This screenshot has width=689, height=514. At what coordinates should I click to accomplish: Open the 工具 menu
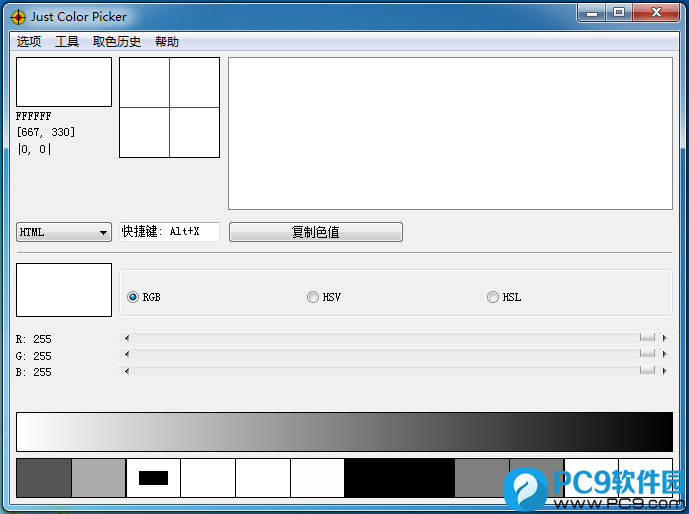point(67,42)
